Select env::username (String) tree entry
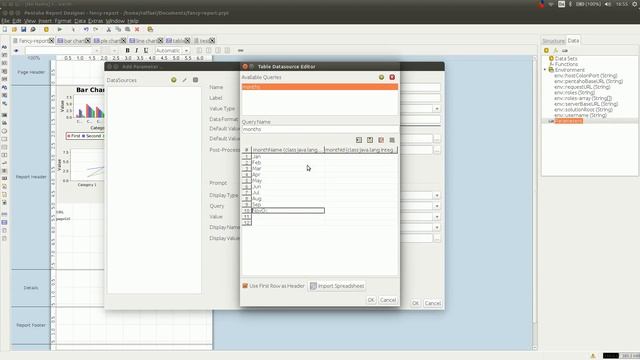 (580, 116)
